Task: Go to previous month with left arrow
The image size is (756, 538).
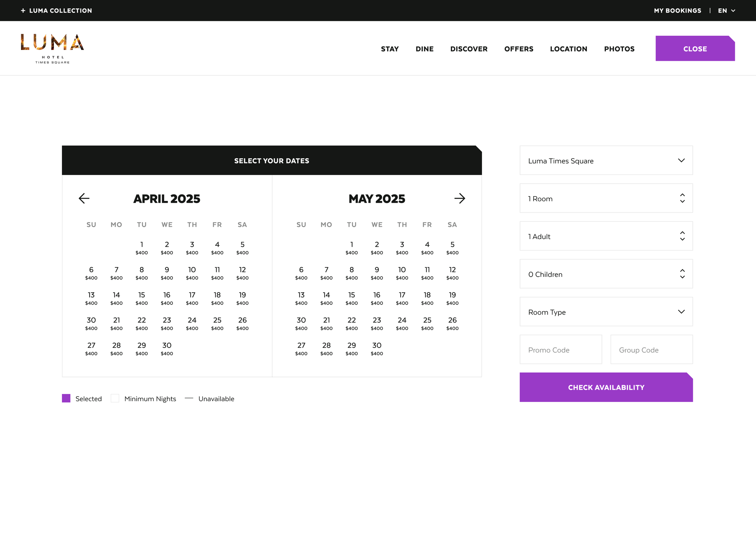Action: (84, 198)
